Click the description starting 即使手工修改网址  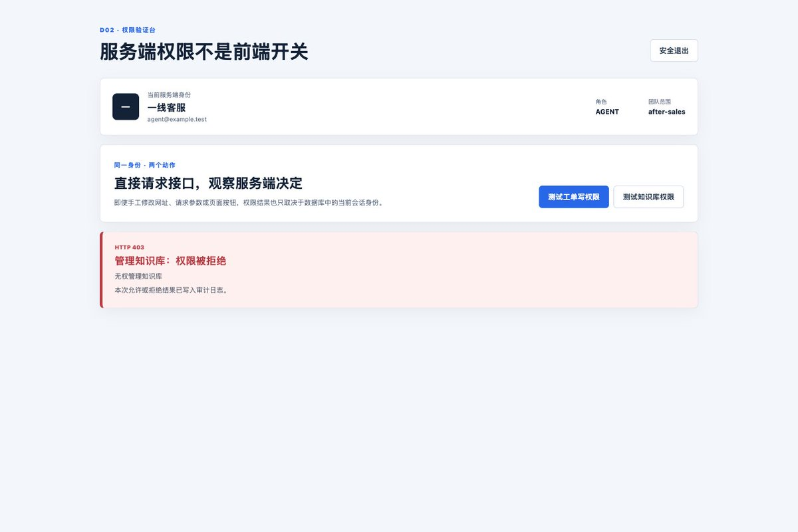[x=249, y=202]
